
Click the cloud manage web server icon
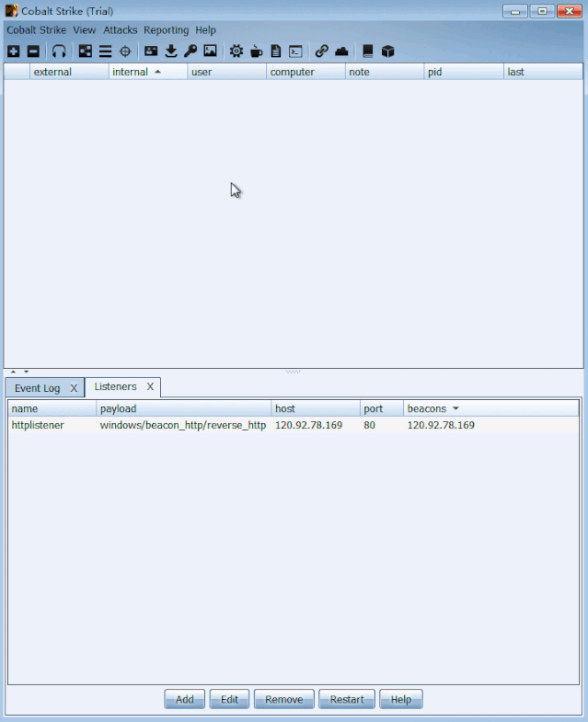(x=341, y=52)
